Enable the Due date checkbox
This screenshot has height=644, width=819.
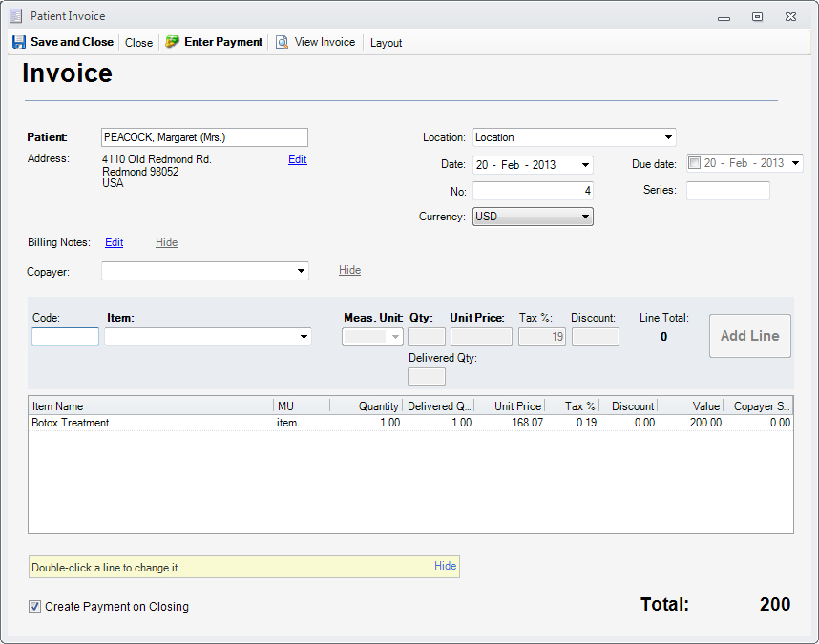tap(694, 163)
